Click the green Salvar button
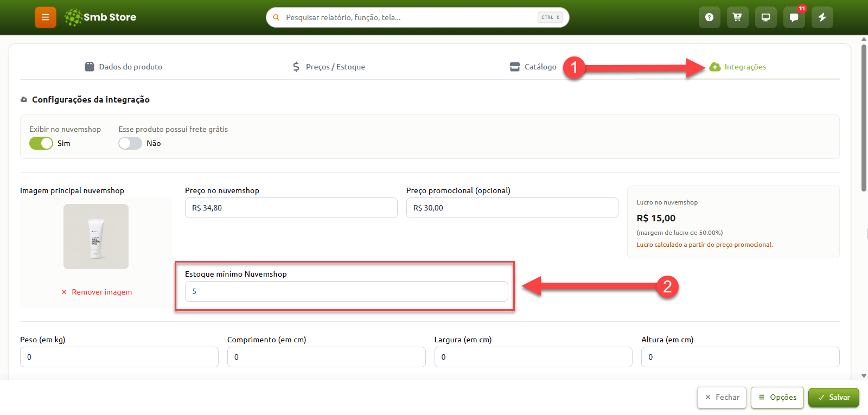This screenshot has width=868, height=415. point(834,398)
